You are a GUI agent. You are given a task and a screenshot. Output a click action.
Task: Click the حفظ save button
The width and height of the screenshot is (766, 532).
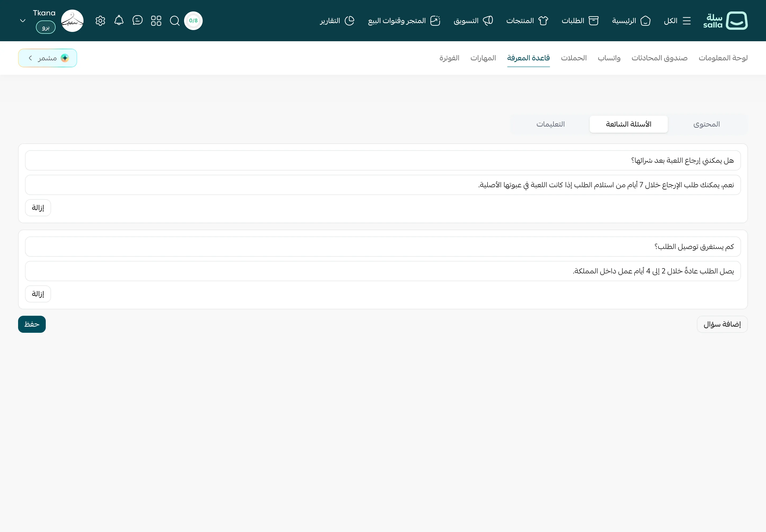[32, 324]
